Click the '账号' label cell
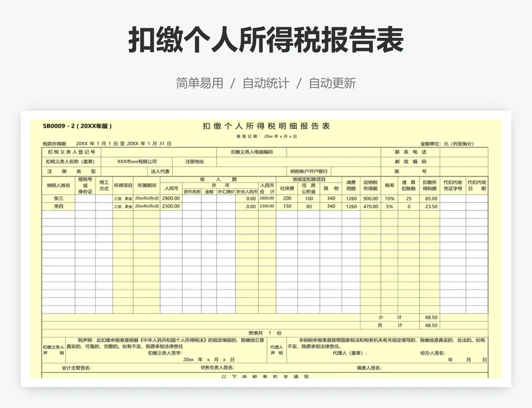This screenshot has height=408, width=532. click(410, 171)
